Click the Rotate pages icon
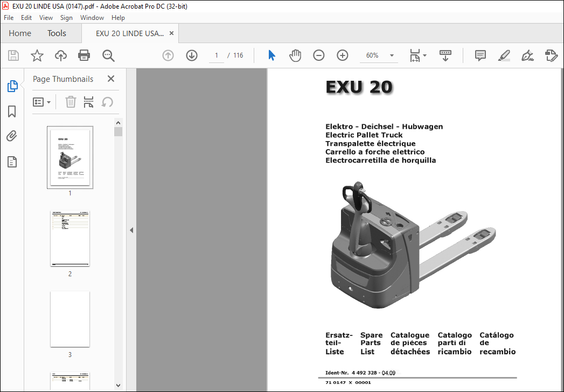 [x=107, y=102]
